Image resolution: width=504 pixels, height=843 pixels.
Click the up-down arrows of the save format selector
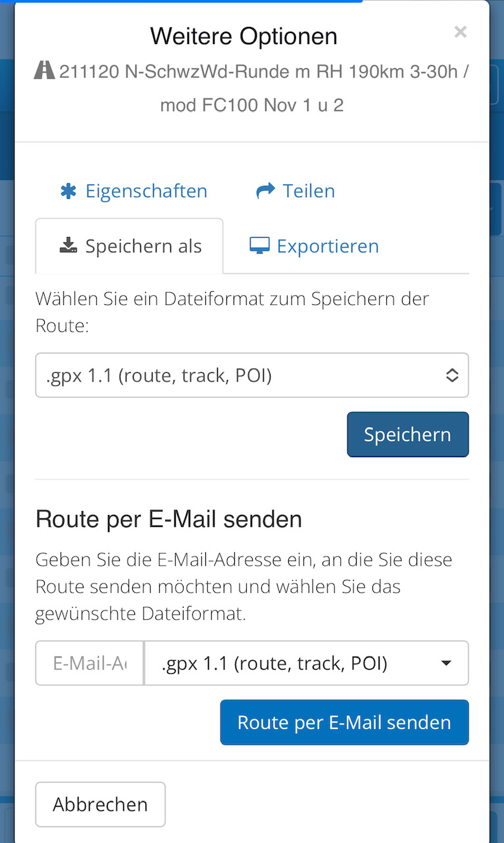[x=452, y=375]
